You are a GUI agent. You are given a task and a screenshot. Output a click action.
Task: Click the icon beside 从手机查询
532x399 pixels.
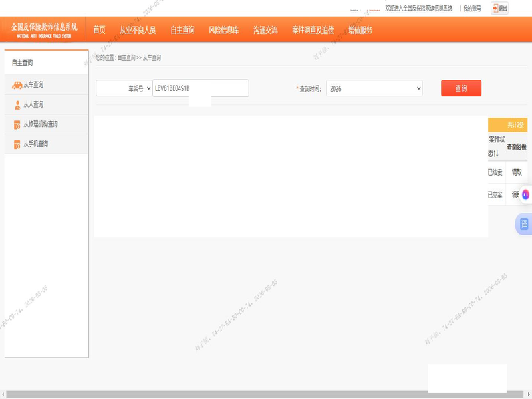pos(17,144)
